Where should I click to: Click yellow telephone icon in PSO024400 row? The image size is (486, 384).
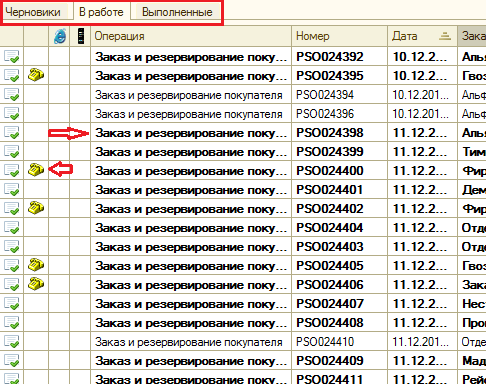(36, 170)
